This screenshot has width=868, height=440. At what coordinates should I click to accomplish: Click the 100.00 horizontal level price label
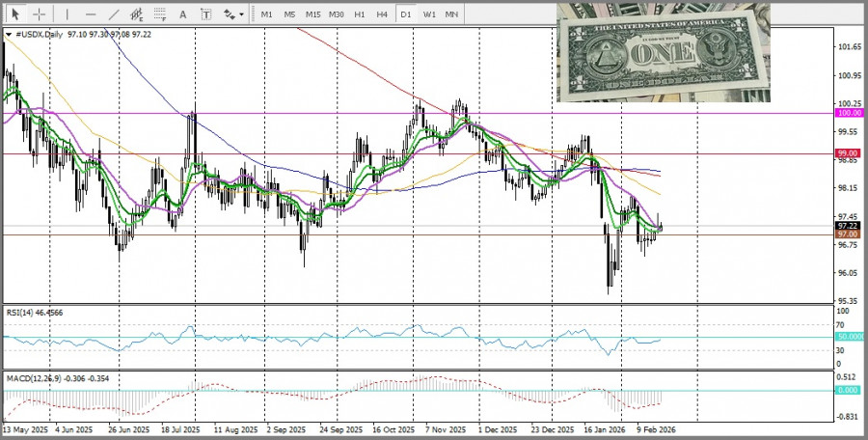[849, 113]
